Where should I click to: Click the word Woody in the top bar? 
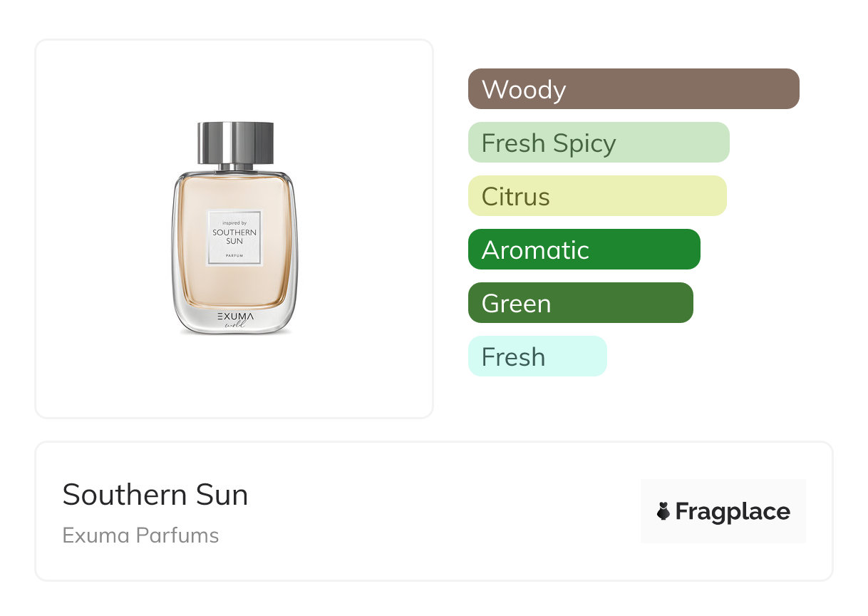tap(524, 90)
